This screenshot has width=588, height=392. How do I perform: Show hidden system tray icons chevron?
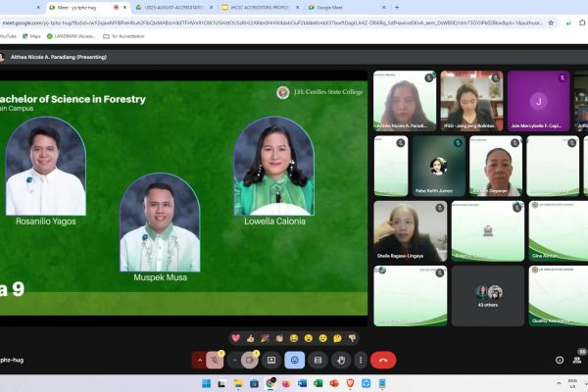[559, 383]
